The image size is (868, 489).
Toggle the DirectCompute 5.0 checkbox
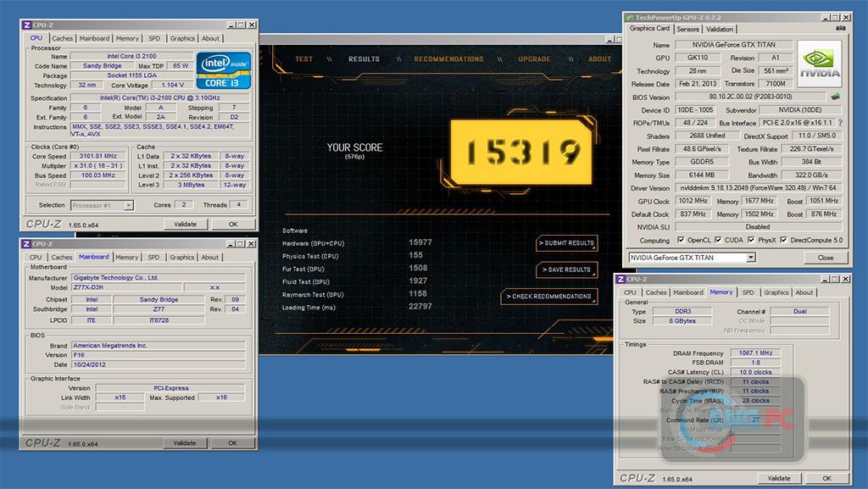coord(784,240)
